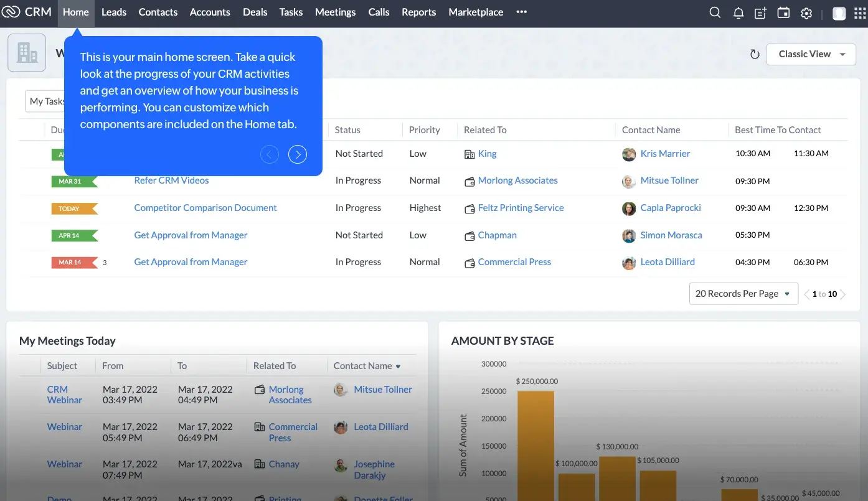The height and width of the screenshot is (501, 868).
Task: Go to next page of task records
Action: [843, 294]
